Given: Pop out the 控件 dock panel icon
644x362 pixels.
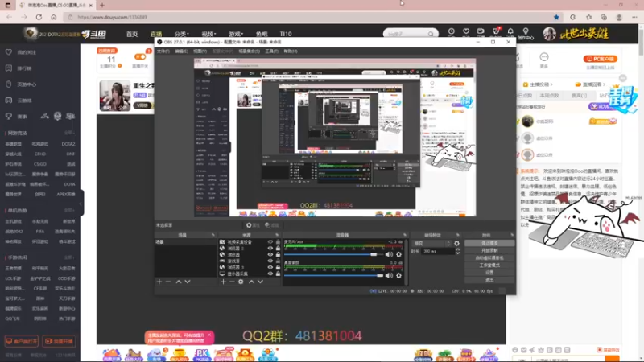Looking at the screenshot, I should pyautogui.click(x=512, y=235).
